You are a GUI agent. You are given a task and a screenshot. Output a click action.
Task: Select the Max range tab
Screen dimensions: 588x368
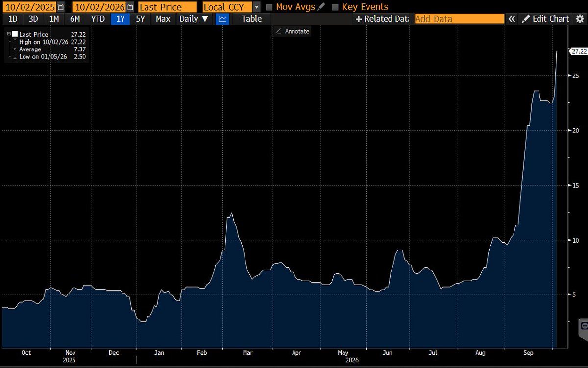coord(163,19)
